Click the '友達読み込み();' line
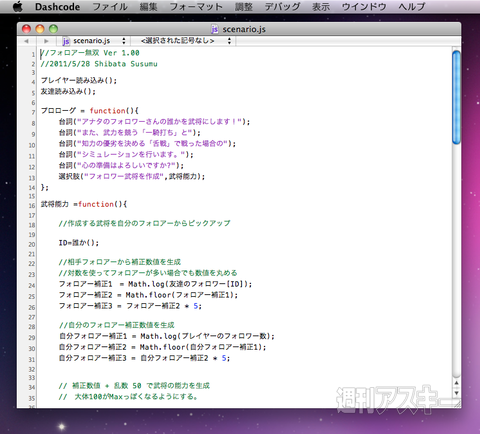 point(68,91)
